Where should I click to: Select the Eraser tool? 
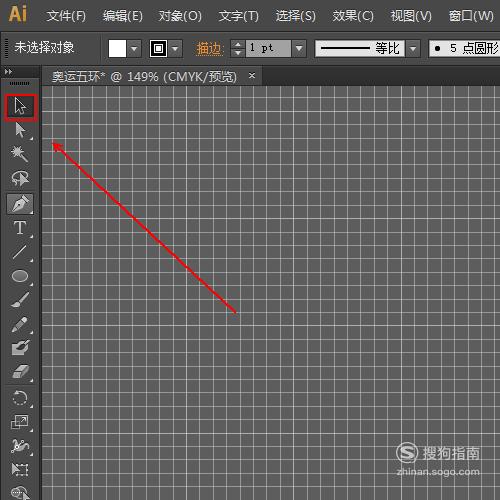tap(20, 372)
